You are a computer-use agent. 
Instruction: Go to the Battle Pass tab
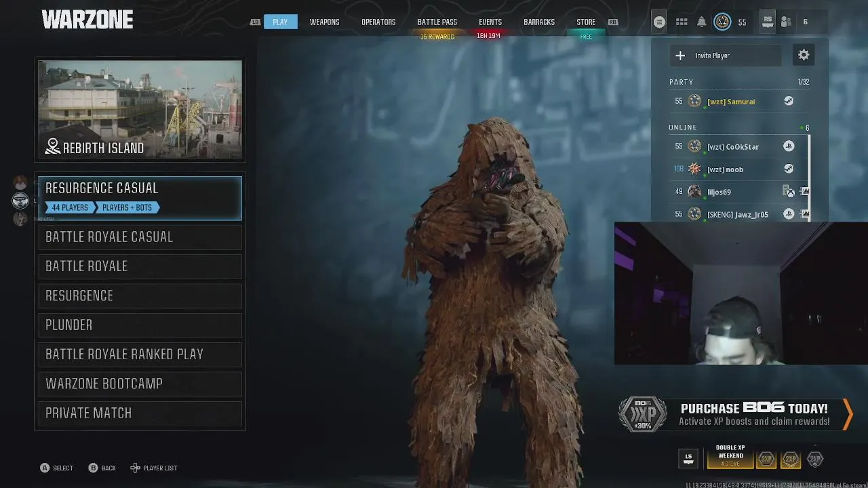[x=437, y=22]
